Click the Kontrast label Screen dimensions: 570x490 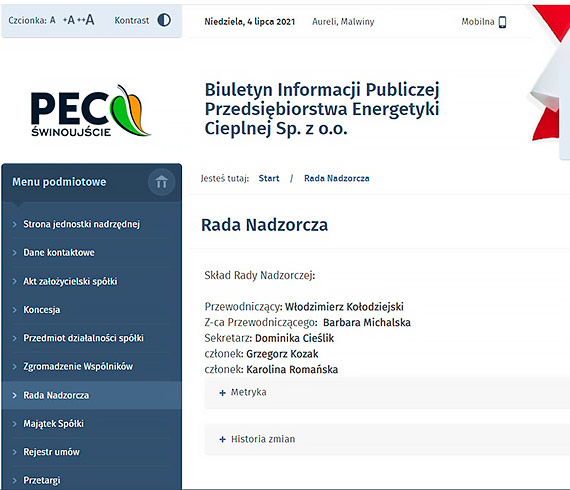point(132,20)
